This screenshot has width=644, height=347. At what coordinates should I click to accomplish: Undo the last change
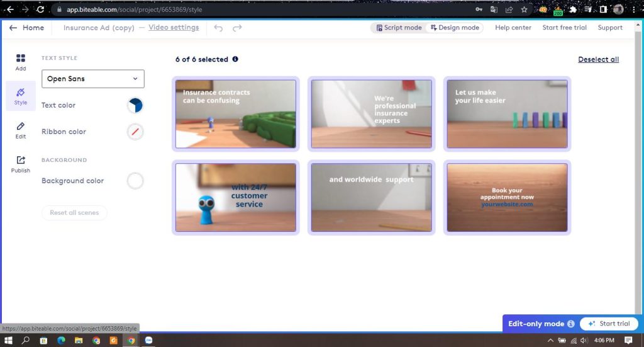[218, 28]
